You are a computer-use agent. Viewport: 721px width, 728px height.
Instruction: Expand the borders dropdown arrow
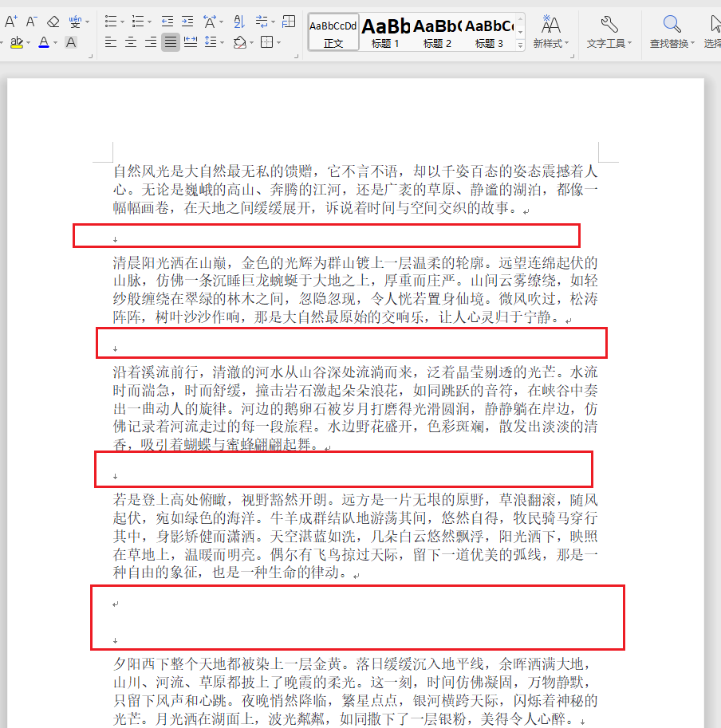[x=278, y=42]
